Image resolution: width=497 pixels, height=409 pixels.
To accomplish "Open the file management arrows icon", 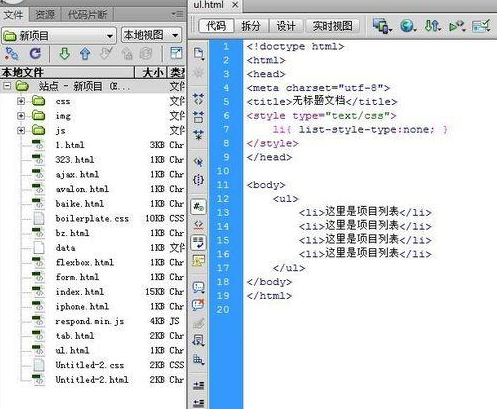I will 433,26.
